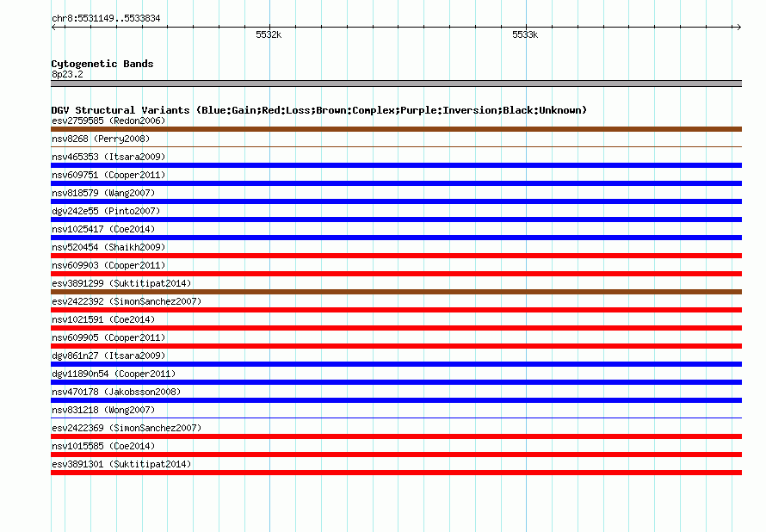This screenshot has height=532, width=766.
Task: Click the red loss bar of esv2422369
Action: (x=396, y=436)
